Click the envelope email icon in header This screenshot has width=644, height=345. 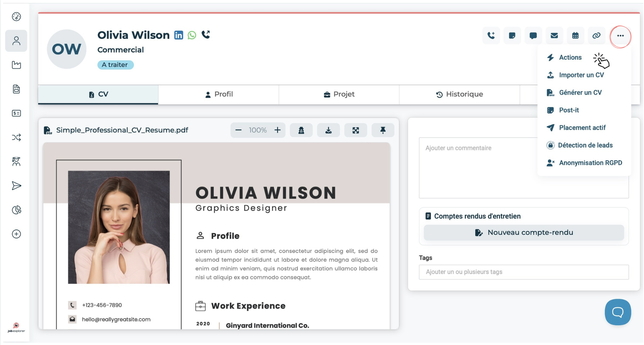pos(554,36)
